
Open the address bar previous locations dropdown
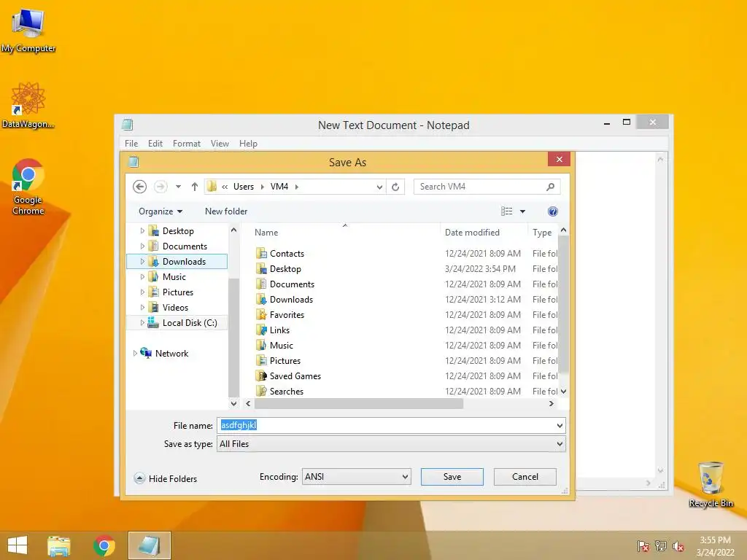(x=379, y=187)
